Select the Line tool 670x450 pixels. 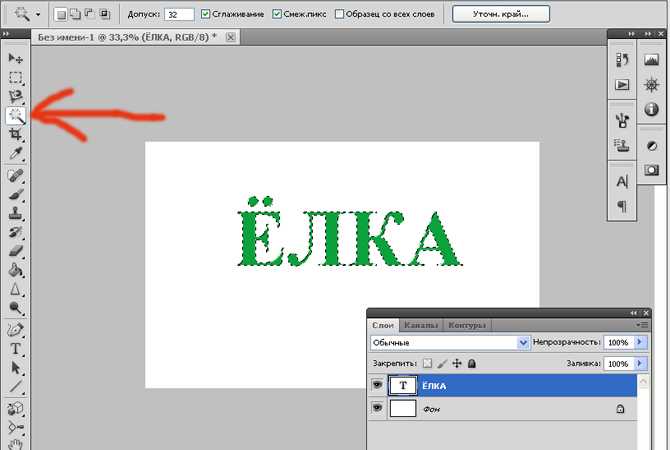(15, 387)
